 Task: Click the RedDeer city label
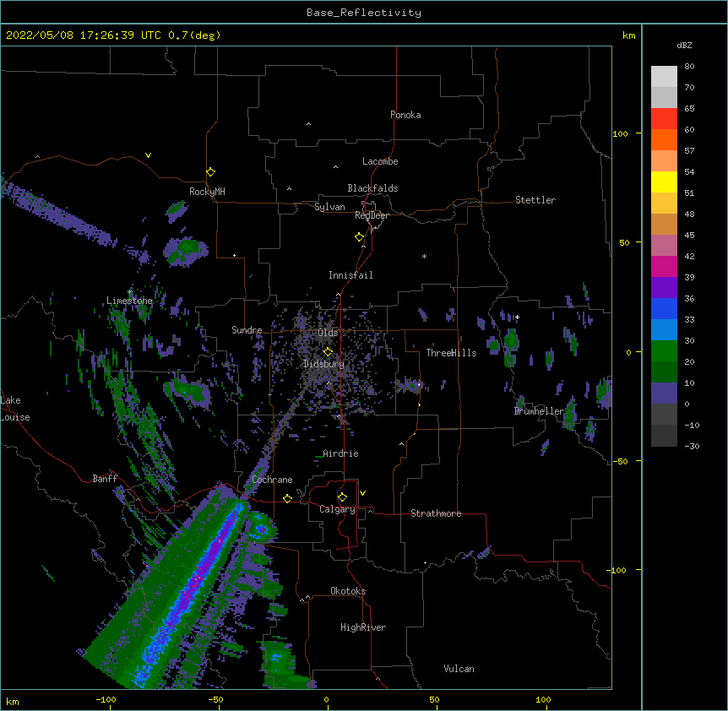coord(372,215)
